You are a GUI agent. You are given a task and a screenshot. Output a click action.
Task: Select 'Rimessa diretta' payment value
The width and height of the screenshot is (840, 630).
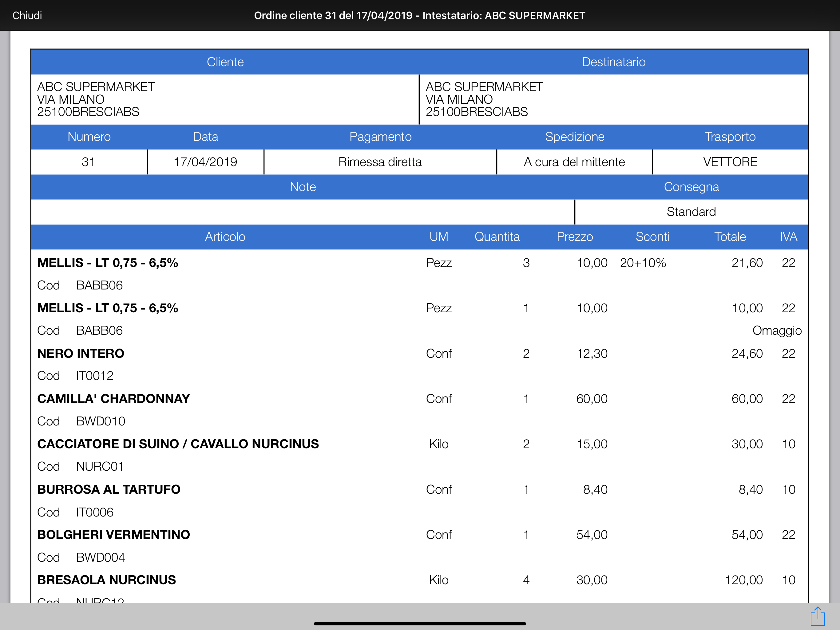(x=380, y=162)
